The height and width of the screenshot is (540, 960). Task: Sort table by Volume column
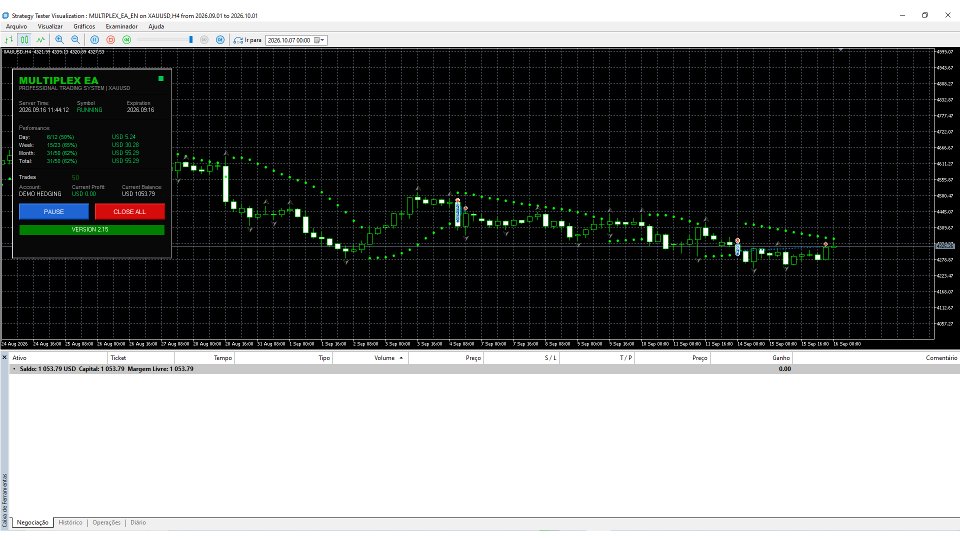click(370, 358)
